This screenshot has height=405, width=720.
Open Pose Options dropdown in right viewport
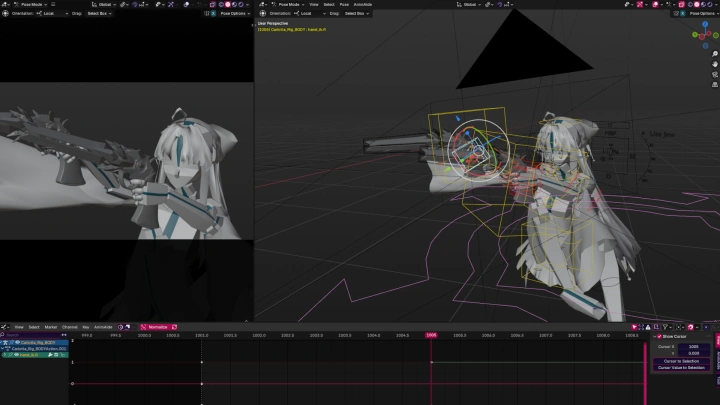point(704,13)
